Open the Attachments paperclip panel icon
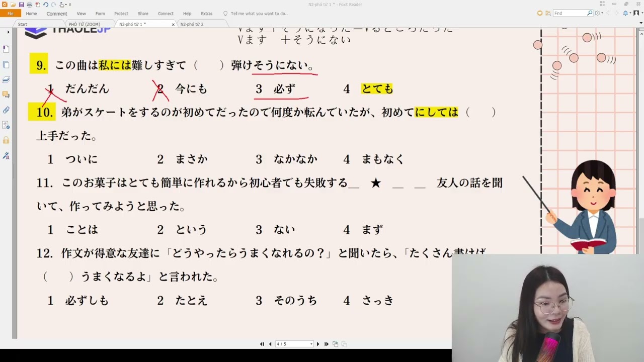Image resolution: width=644 pixels, height=362 pixels. point(6,110)
